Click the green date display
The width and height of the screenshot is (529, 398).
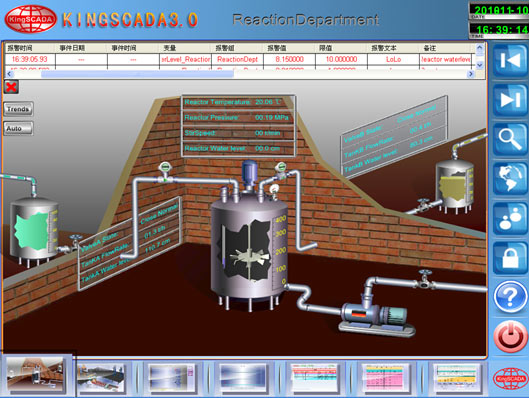(x=501, y=10)
